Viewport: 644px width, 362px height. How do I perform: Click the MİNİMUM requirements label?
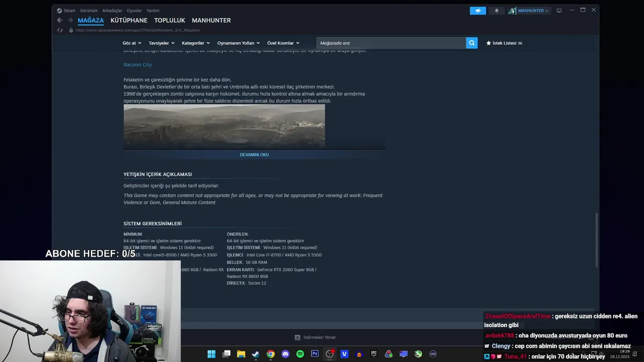point(133,234)
